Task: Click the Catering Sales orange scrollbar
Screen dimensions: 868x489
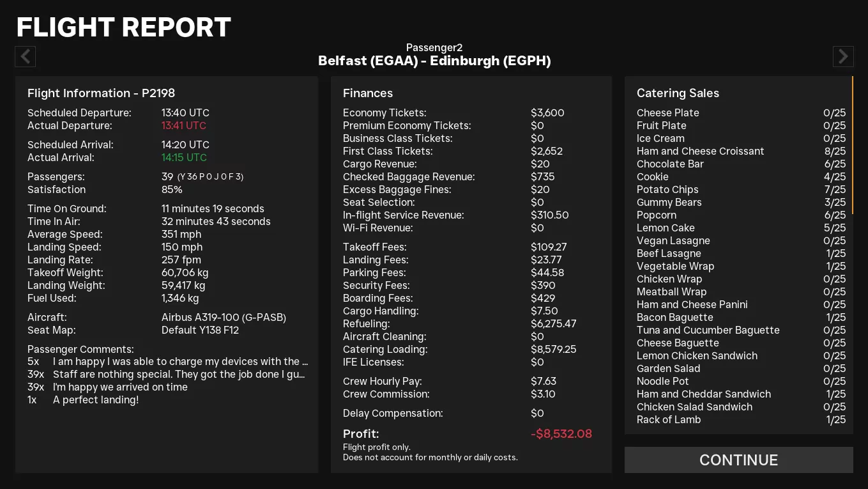Action: [853, 144]
